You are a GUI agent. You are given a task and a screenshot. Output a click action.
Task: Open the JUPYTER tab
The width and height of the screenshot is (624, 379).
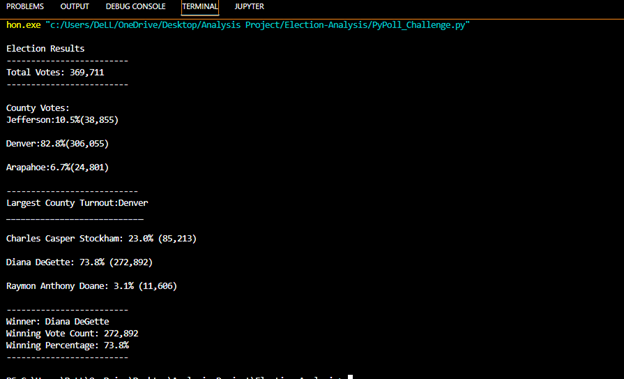tap(249, 6)
